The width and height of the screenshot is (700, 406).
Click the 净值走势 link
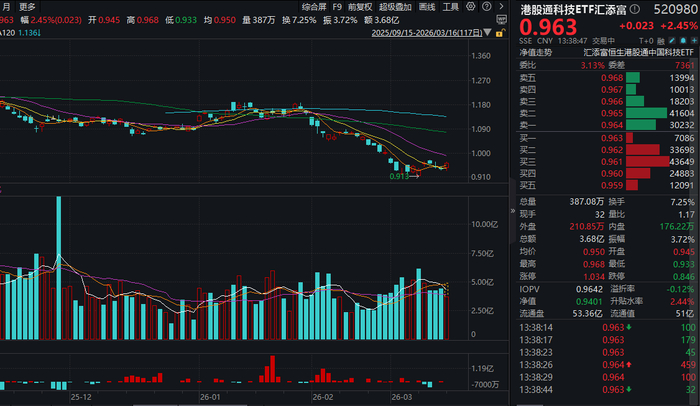pos(535,53)
